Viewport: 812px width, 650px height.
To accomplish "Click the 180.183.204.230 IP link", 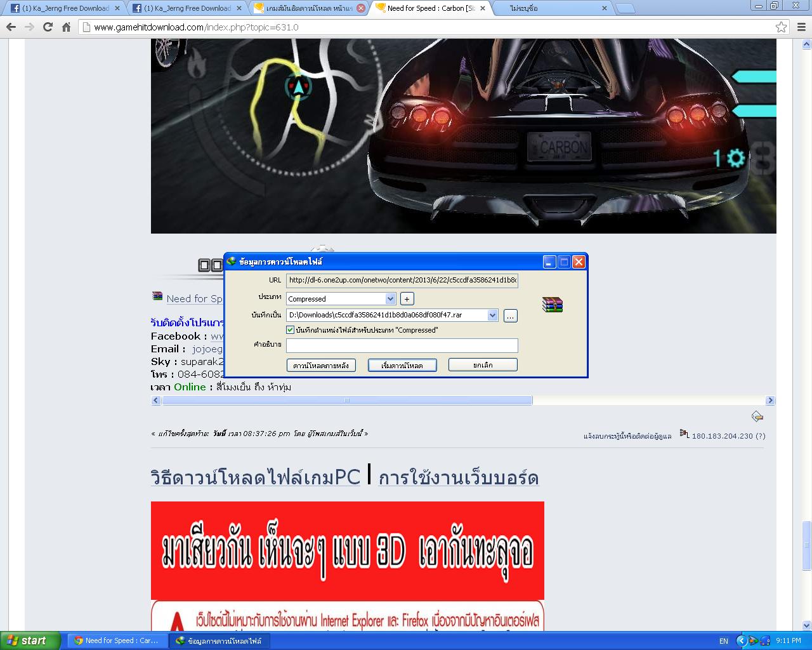I will tap(722, 436).
